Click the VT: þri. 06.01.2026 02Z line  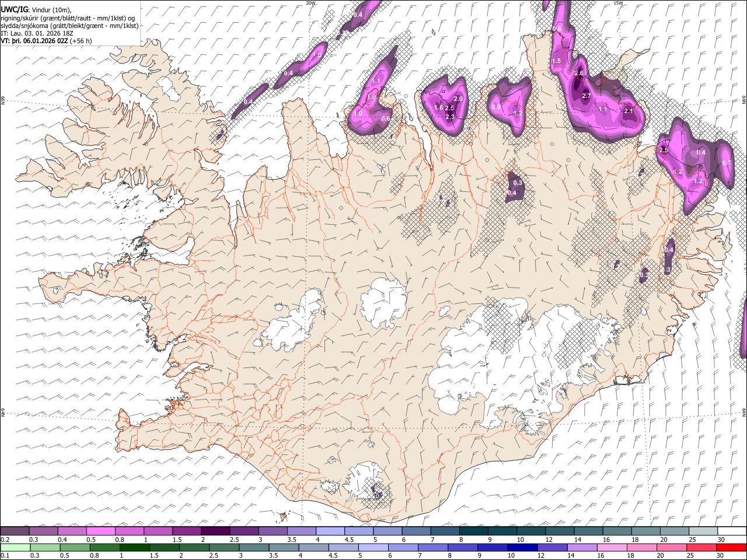(x=34, y=41)
